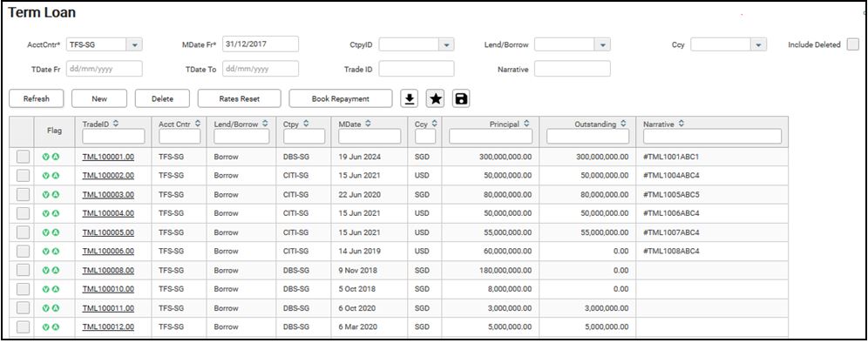Click the TradeID column filter box
Screen dimensions: 868x343
pyautogui.click(x=113, y=137)
